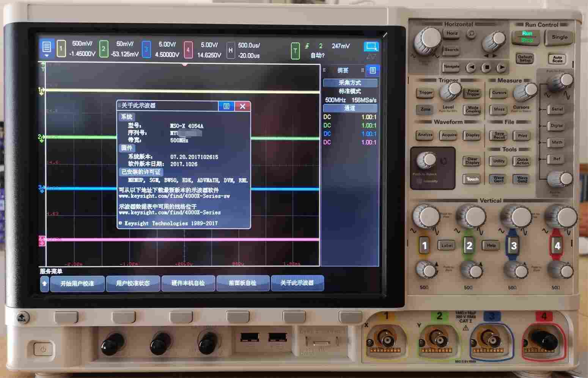Expand the 采集方式 acquisition section
The height and width of the screenshot is (378, 588).
click(x=350, y=83)
